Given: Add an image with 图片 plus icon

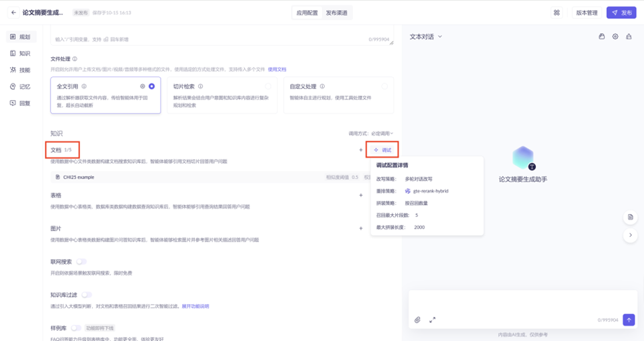Looking at the screenshot, I should point(360,229).
